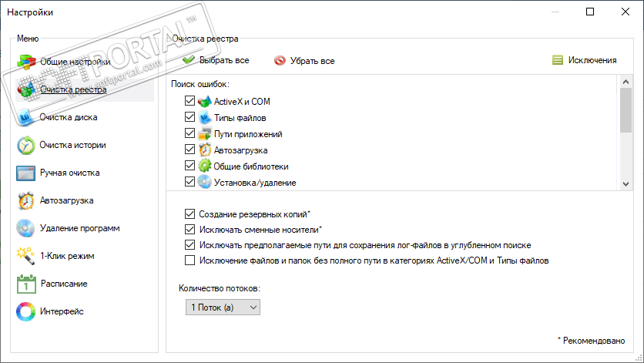This screenshot has width=644, height=363.
Task: Disable Исключать сменные носители option
Action: click(x=190, y=230)
